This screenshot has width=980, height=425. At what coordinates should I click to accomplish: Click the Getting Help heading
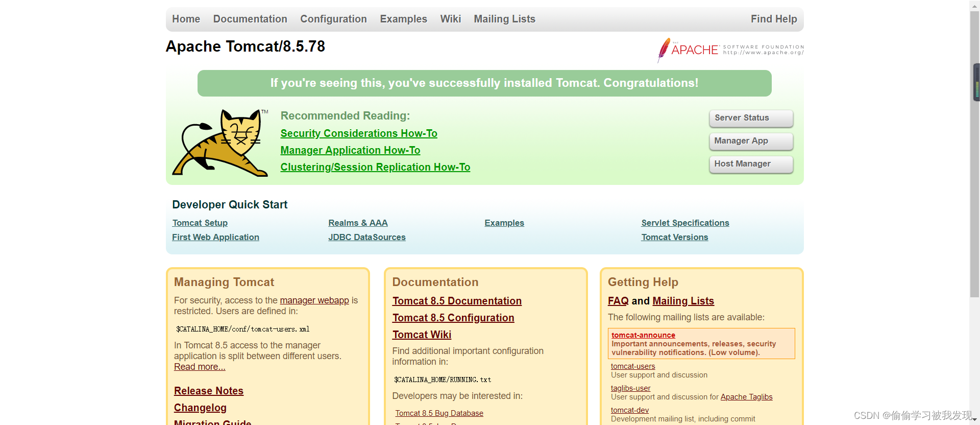click(x=643, y=282)
